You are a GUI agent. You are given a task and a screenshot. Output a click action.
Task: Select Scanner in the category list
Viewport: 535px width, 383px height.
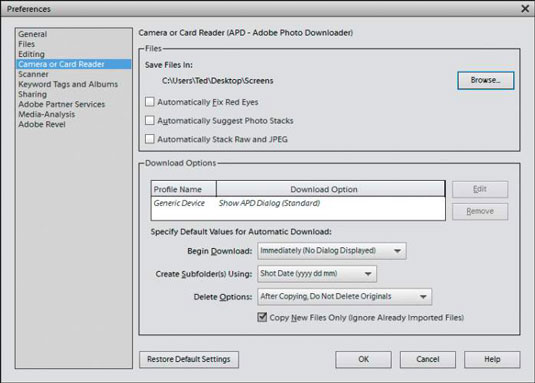(x=33, y=74)
